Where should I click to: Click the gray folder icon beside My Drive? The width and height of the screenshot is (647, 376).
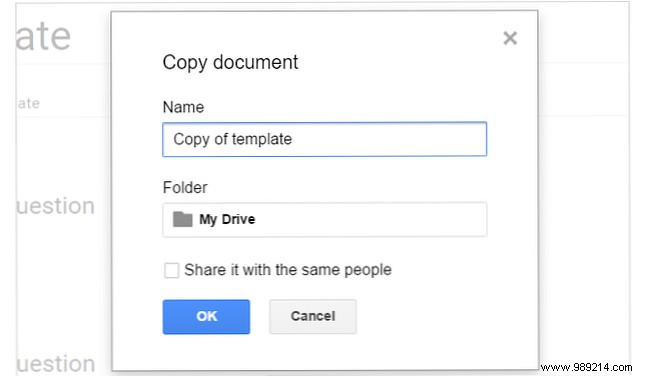click(x=182, y=219)
